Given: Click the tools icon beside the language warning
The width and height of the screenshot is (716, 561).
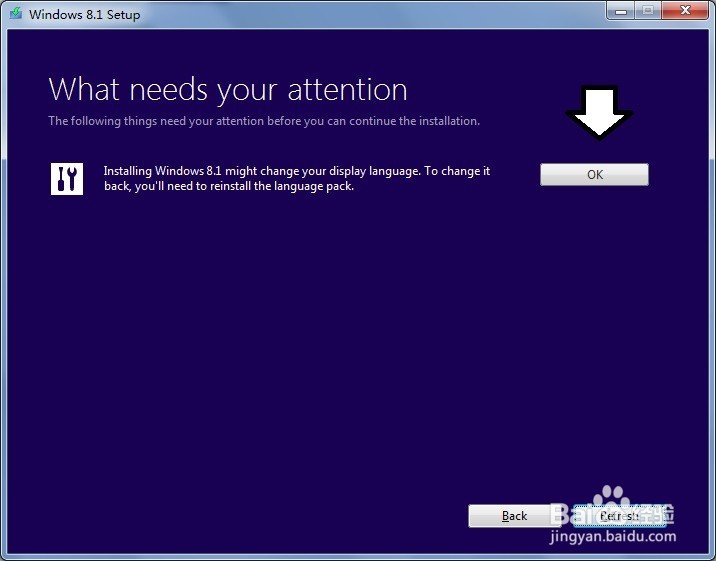Looking at the screenshot, I should (67, 179).
